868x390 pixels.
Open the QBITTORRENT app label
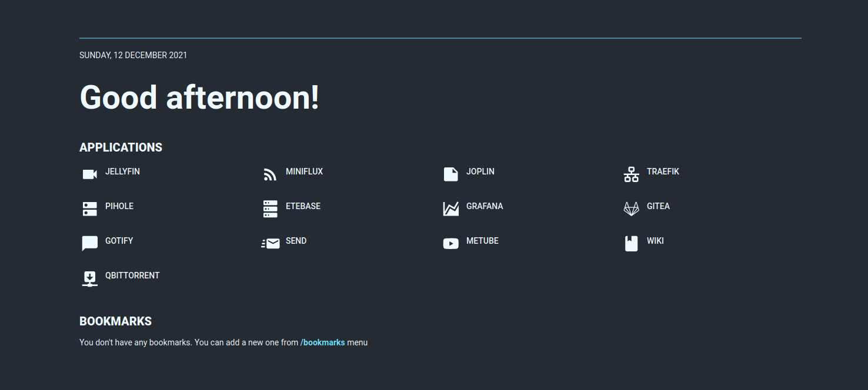click(x=132, y=275)
